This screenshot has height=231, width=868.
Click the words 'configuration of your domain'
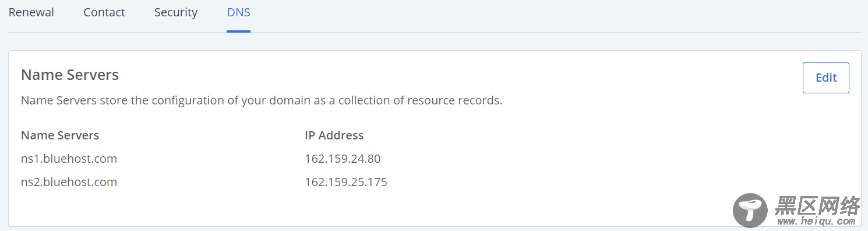tap(224, 101)
